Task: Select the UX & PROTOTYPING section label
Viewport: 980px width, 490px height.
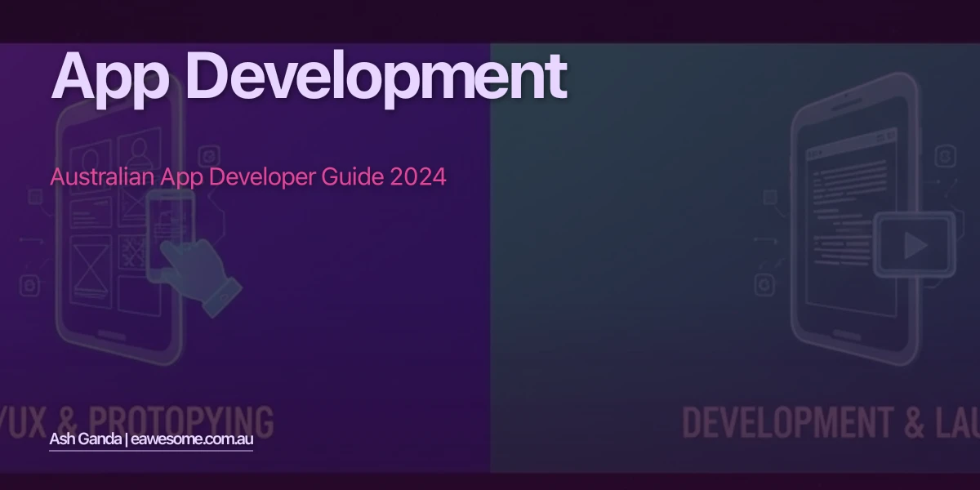Action: coord(135,419)
